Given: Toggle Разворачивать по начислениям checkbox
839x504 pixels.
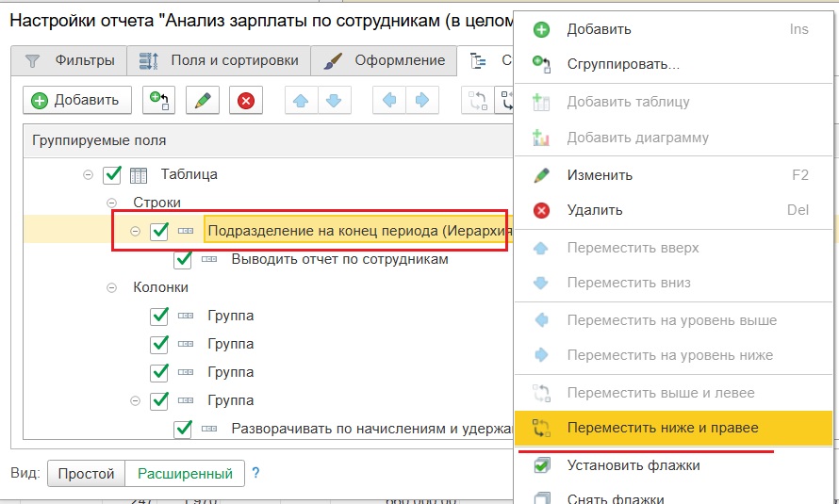Looking at the screenshot, I should 183,429.
